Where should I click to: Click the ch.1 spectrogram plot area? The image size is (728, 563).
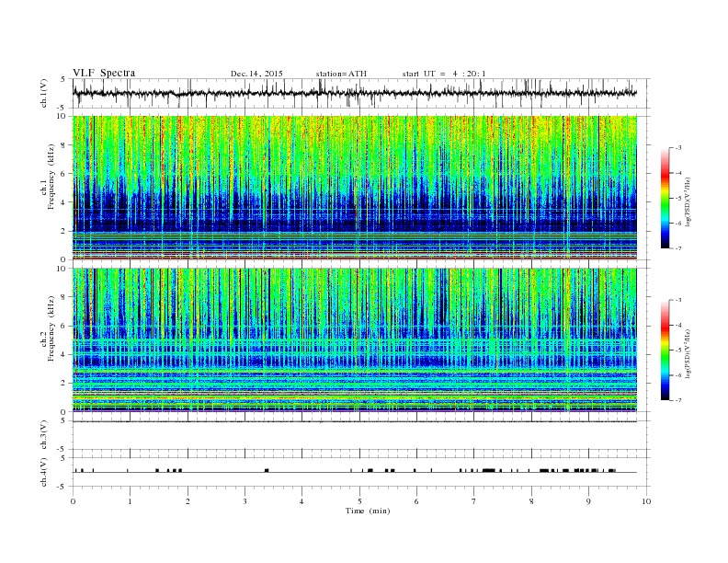pyautogui.click(x=355, y=188)
